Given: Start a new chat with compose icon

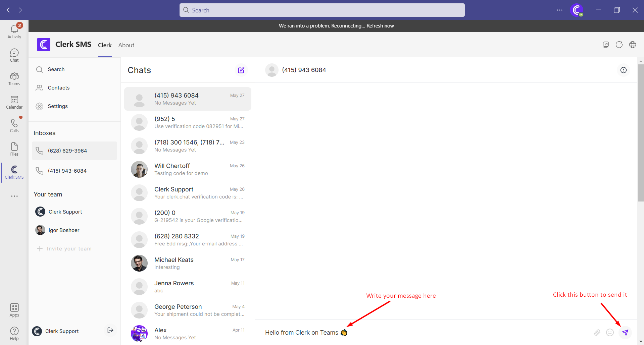Looking at the screenshot, I should [241, 70].
